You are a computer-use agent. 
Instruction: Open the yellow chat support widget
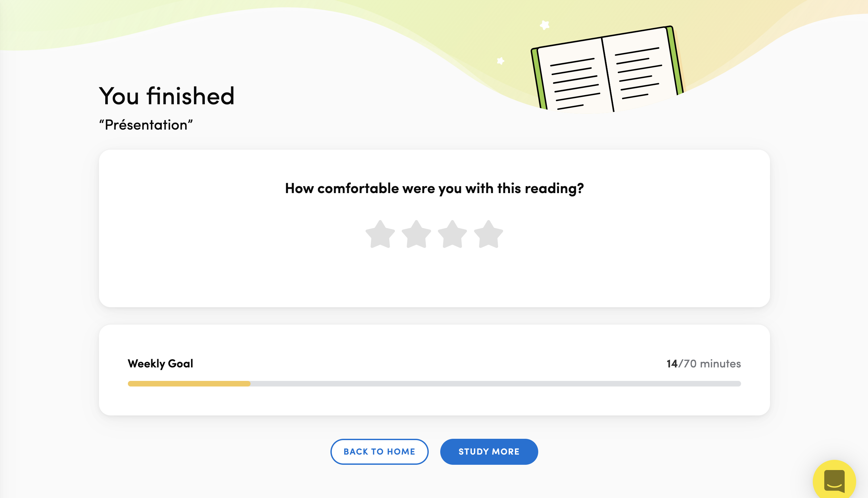coord(834,480)
